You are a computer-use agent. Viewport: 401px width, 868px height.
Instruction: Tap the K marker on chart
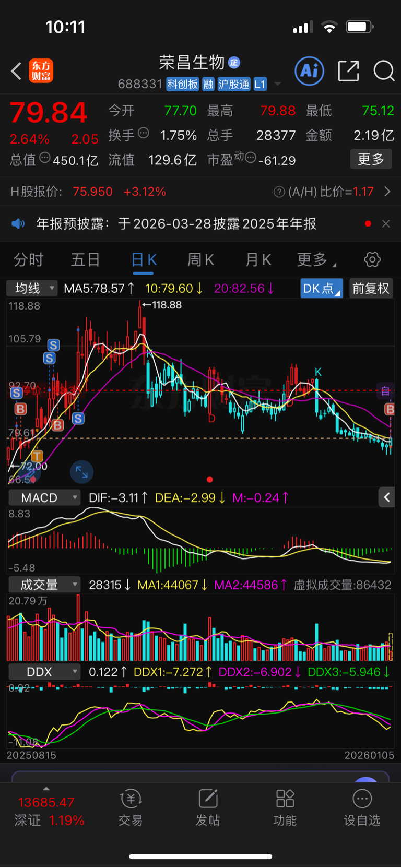pyautogui.click(x=318, y=372)
